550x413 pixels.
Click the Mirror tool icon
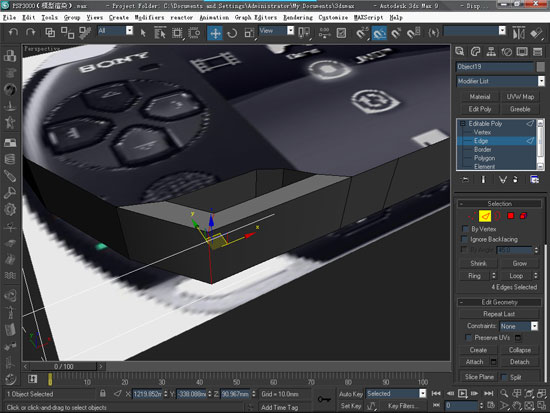[518, 33]
